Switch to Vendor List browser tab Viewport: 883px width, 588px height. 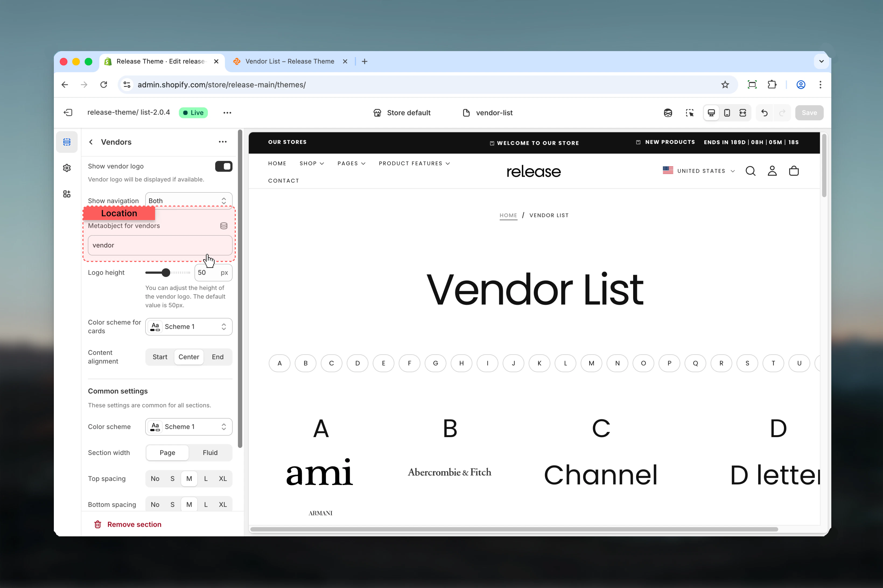tap(290, 62)
